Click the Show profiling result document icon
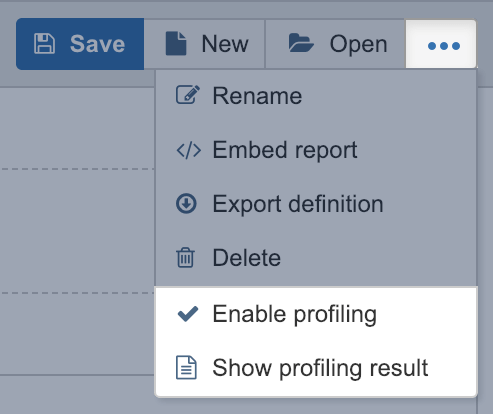 point(186,367)
